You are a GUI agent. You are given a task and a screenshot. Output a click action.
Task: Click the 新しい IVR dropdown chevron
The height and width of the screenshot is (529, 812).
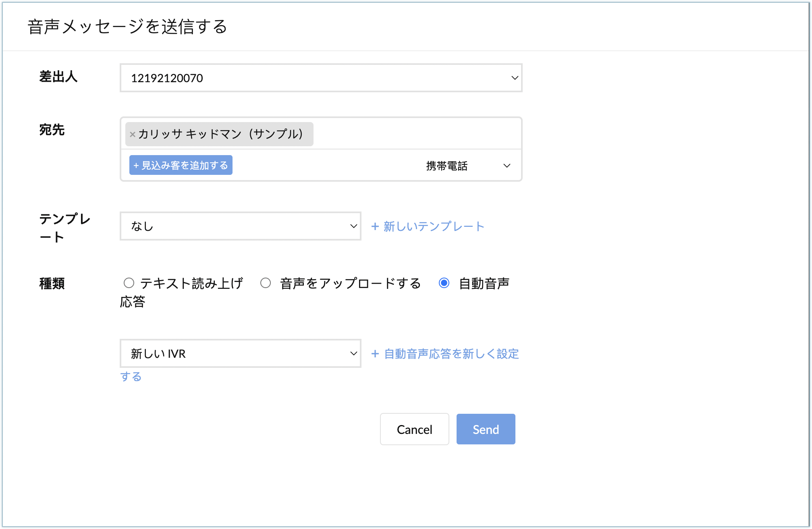(353, 353)
